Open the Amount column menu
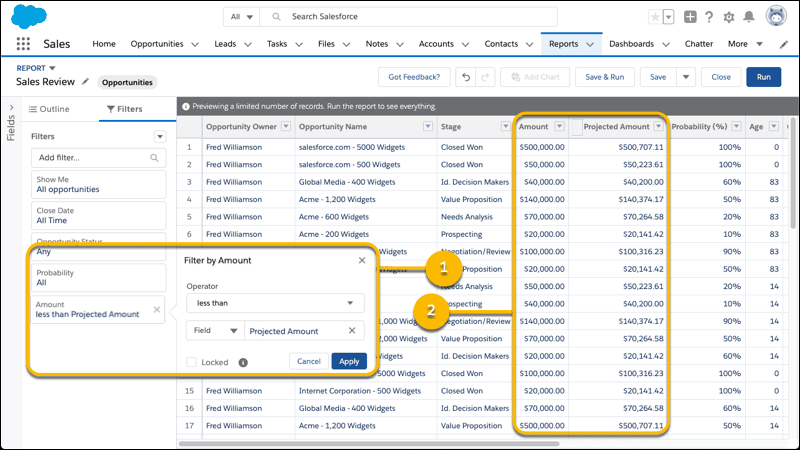The width and height of the screenshot is (800, 450). [559, 127]
